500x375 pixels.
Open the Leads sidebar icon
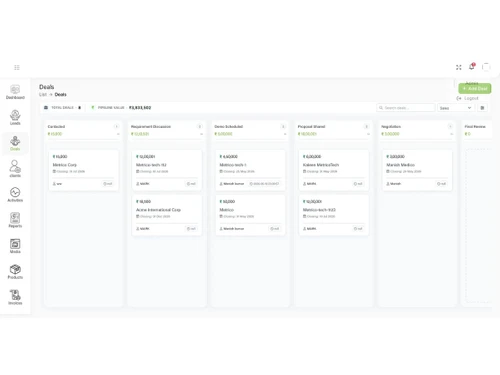(x=15, y=117)
